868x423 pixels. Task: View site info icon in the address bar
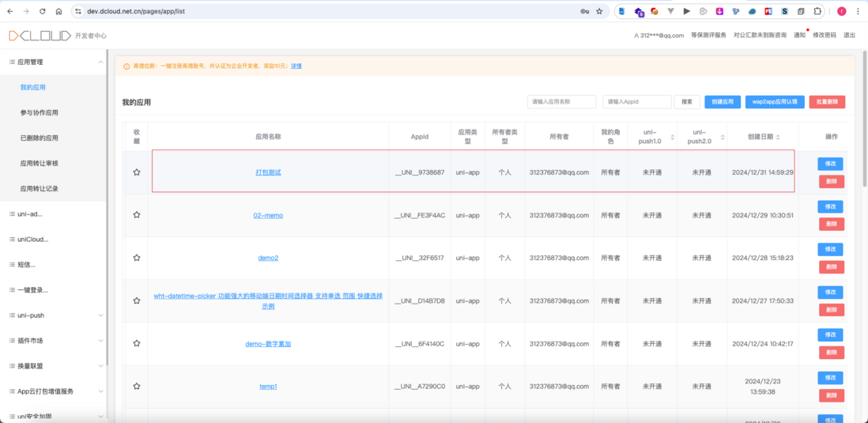point(78,11)
